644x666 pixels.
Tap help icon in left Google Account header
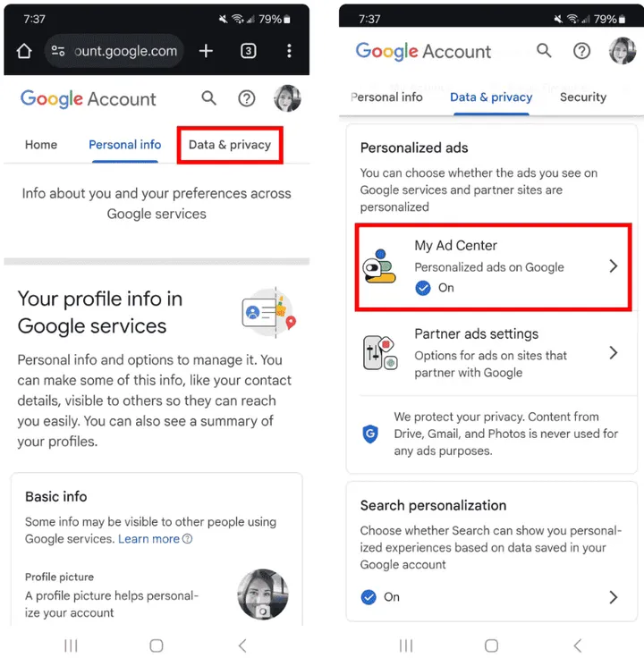[247, 98]
